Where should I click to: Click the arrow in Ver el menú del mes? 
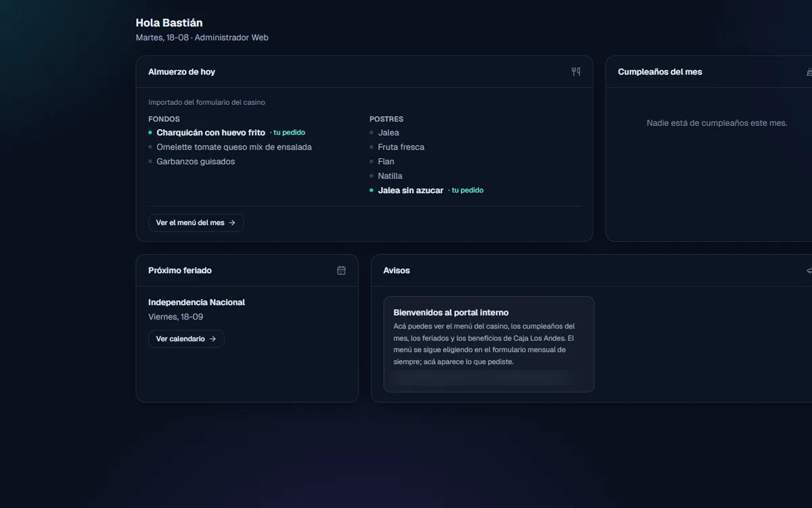point(232,223)
